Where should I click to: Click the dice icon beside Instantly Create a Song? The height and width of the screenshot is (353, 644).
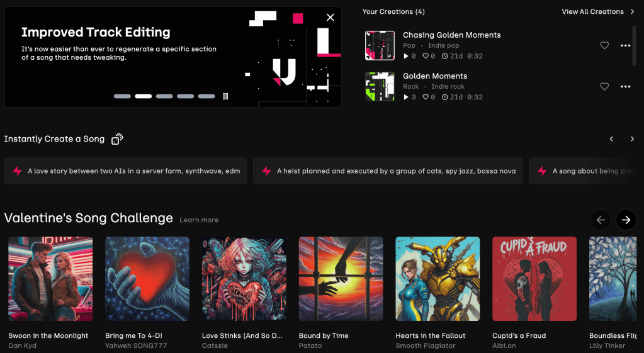(117, 139)
